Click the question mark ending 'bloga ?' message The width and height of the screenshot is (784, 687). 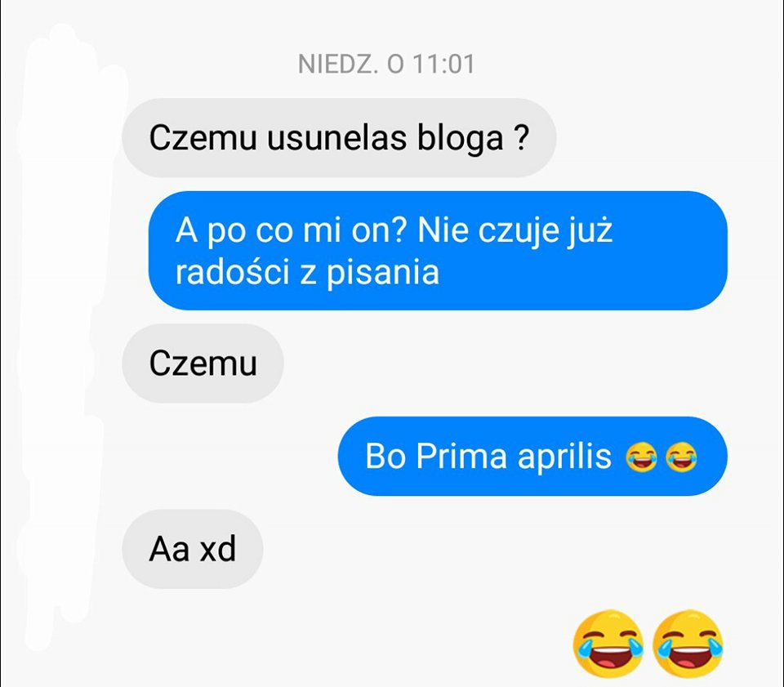pos(521,137)
